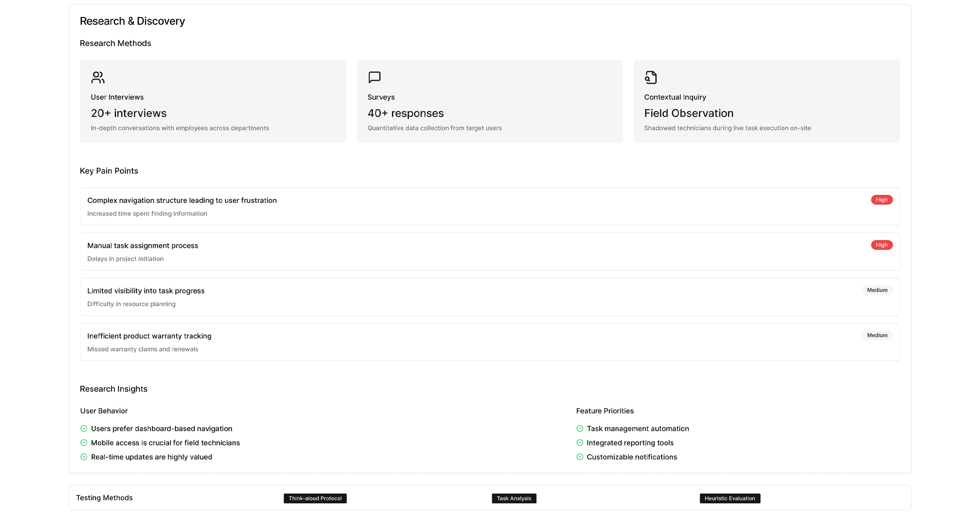The height and width of the screenshot is (523, 980).
Task: Click High badge on Manual task assignment
Action: [x=881, y=245]
